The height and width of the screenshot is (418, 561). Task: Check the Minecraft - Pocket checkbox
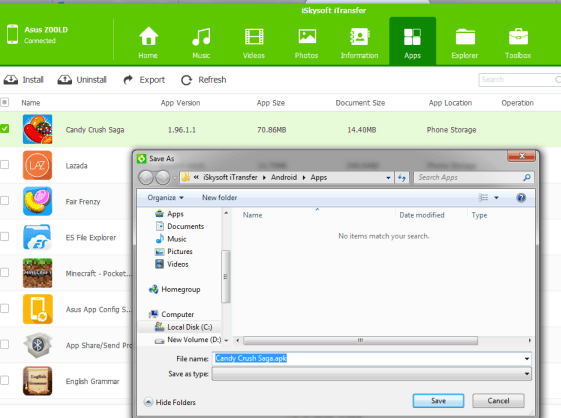tap(5, 272)
